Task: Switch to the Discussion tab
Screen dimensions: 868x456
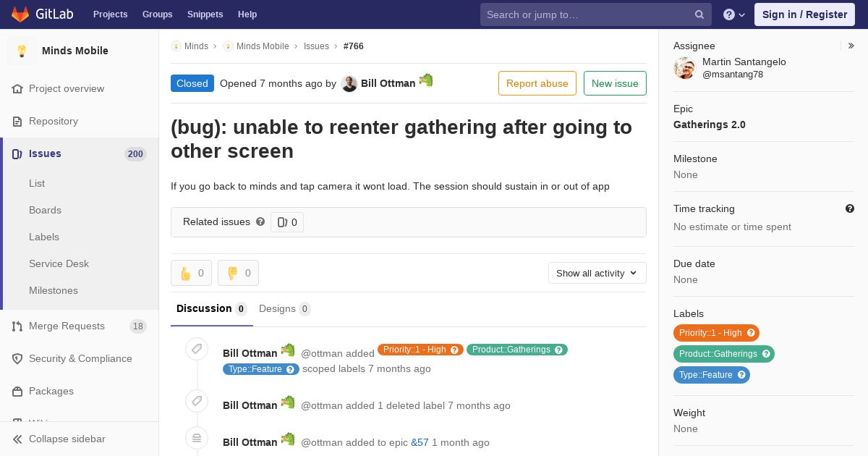Action: (212, 309)
